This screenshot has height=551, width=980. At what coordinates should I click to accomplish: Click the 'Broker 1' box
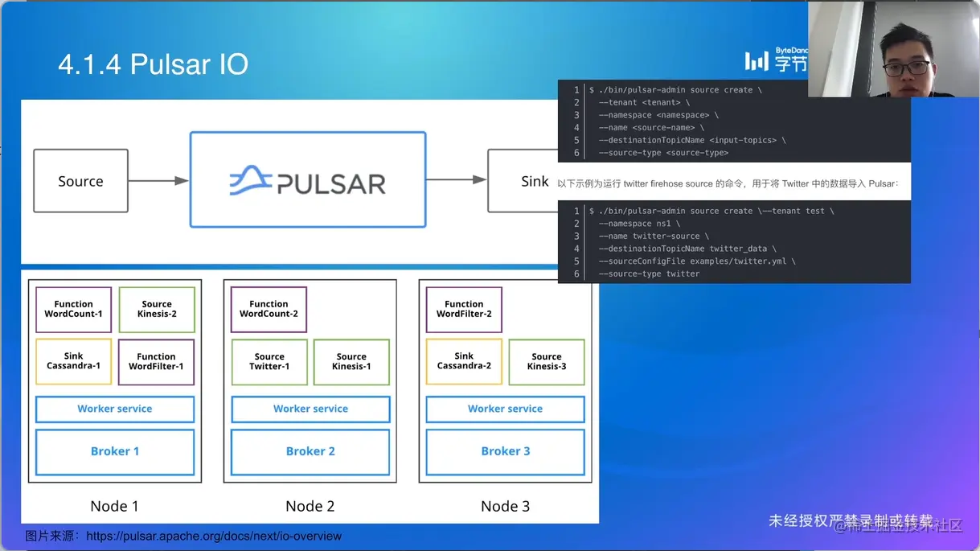pyautogui.click(x=115, y=451)
